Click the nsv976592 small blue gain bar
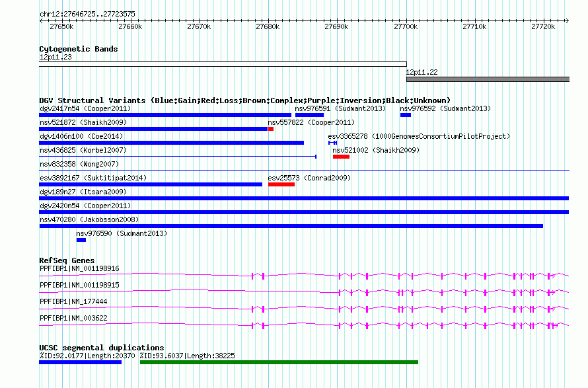The image size is (588, 388). pos(406,115)
